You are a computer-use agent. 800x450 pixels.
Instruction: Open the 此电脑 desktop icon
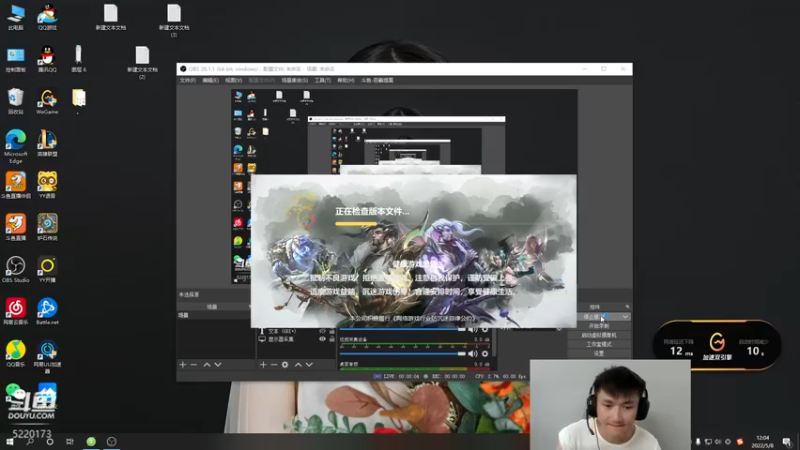pos(15,17)
